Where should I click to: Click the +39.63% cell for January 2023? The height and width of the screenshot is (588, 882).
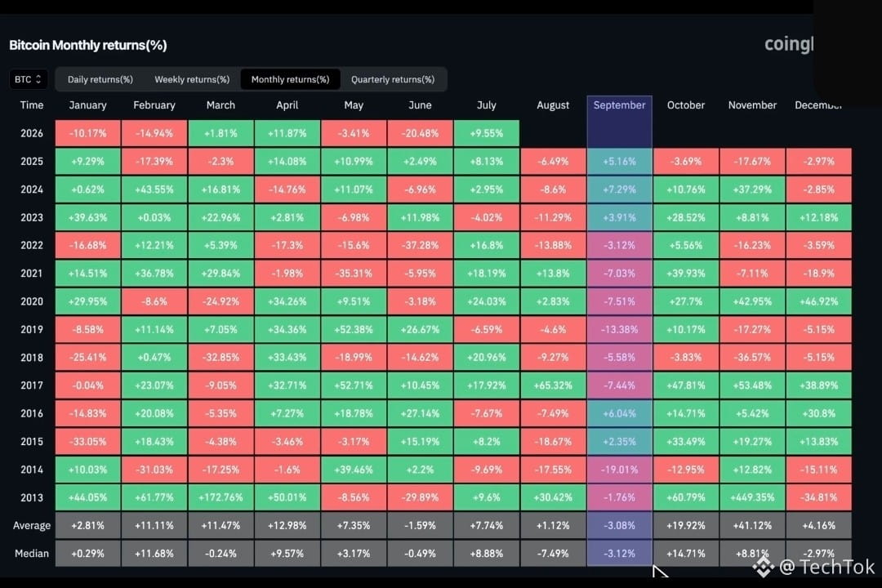click(x=87, y=217)
